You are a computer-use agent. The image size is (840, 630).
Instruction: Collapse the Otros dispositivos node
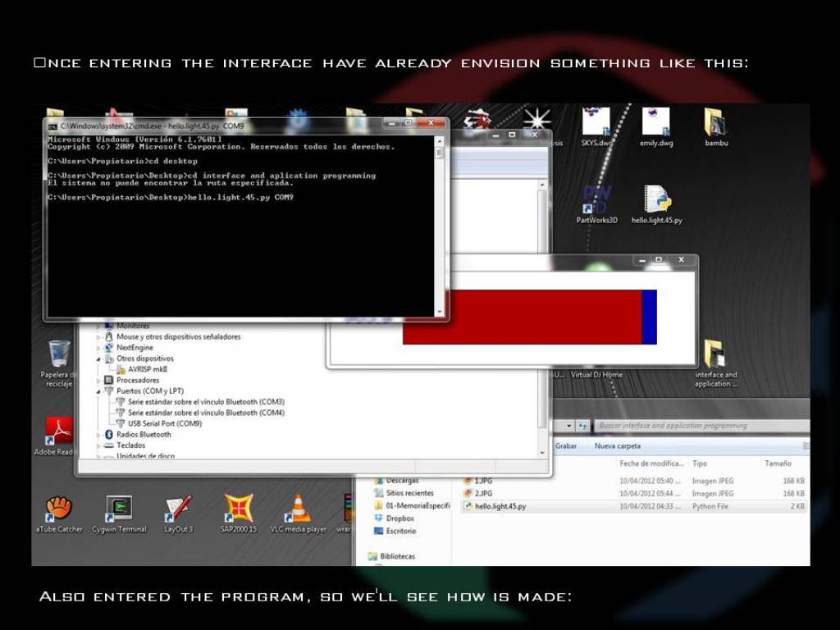click(98, 359)
